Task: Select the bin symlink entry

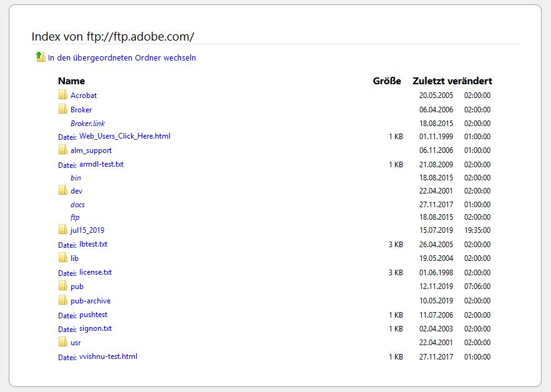Action: 76,177
